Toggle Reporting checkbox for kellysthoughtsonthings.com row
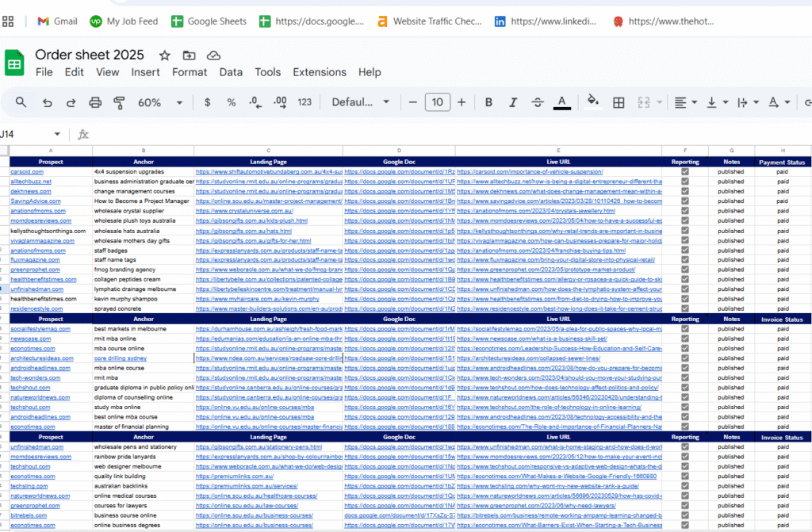812x532 pixels. pos(685,231)
